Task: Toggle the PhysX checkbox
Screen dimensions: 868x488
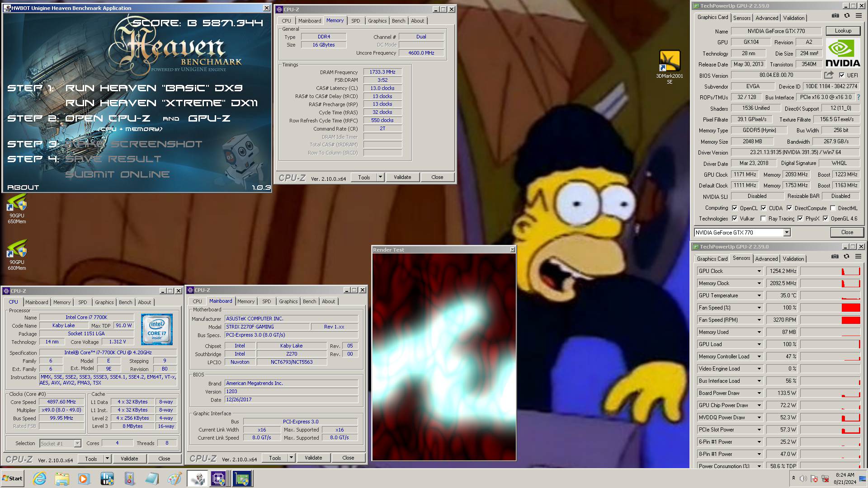Action: (800, 218)
